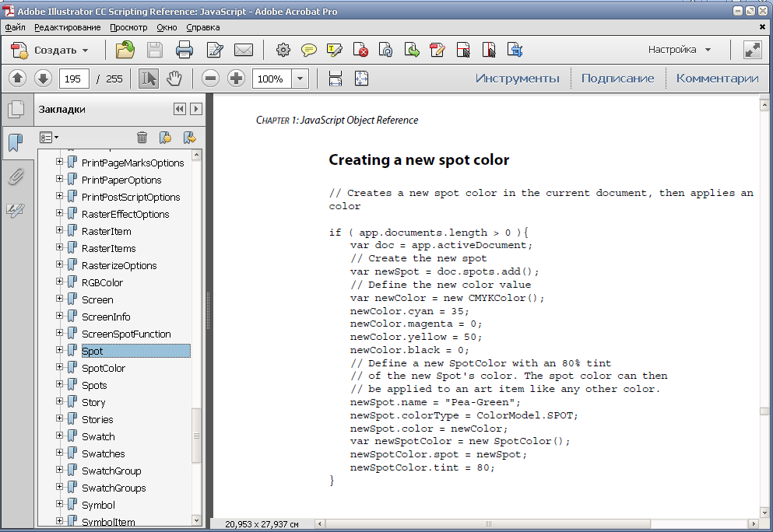The height and width of the screenshot is (532, 773).
Task: Delete the selected bookmark with the trash icon
Action: click(x=142, y=138)
